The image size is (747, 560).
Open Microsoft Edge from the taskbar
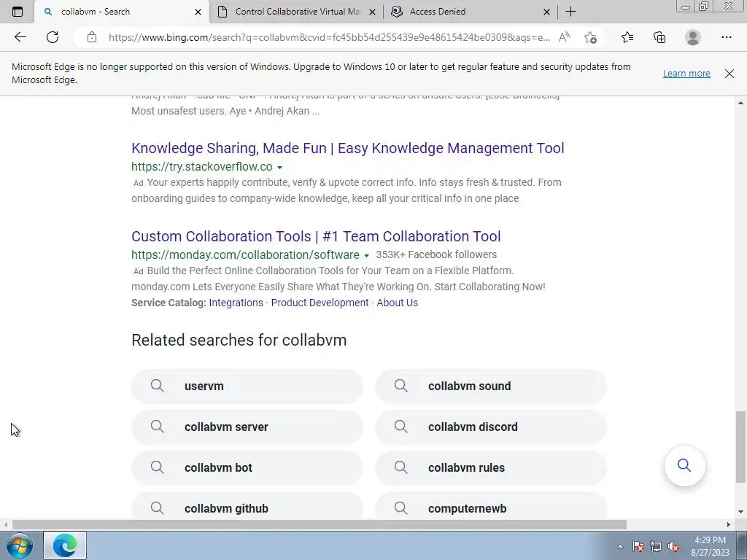pyautogui.click(x=65, y=545)
